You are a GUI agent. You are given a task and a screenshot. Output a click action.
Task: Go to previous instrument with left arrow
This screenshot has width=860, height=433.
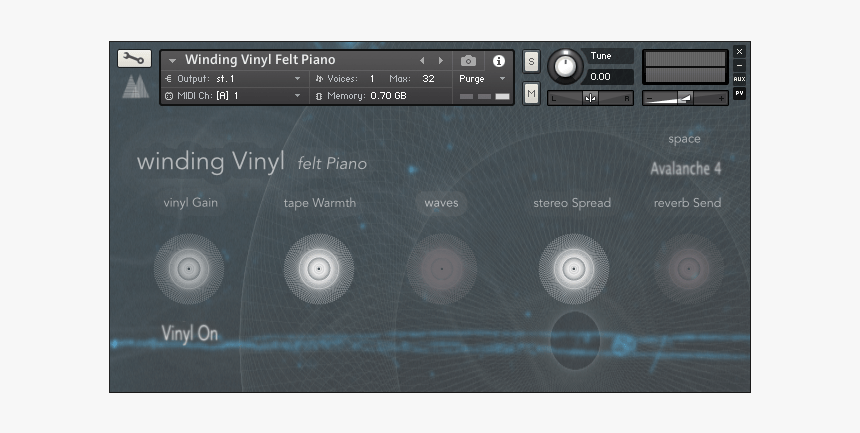tap(422, 60)
